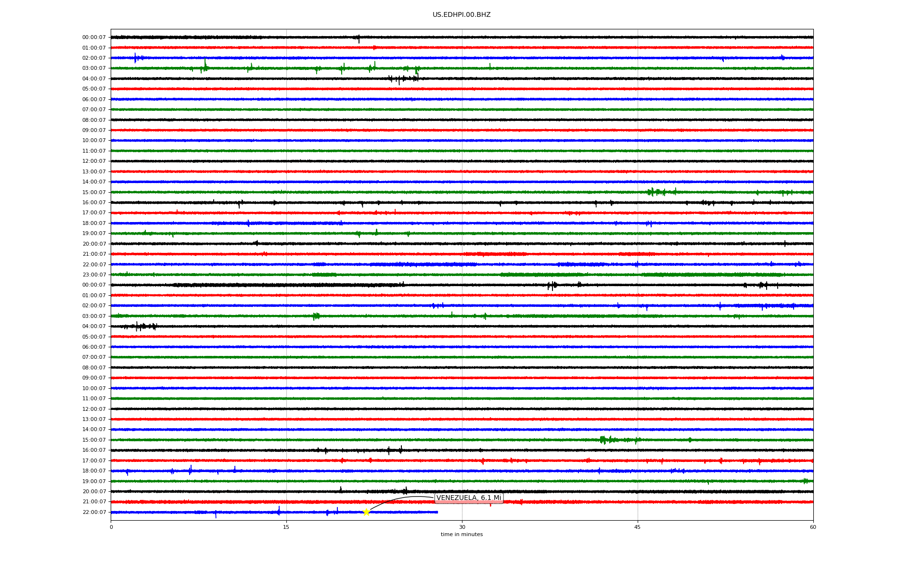Click the 23:00:07 row time label
924x578 pixels.
(x=94, y=275)
